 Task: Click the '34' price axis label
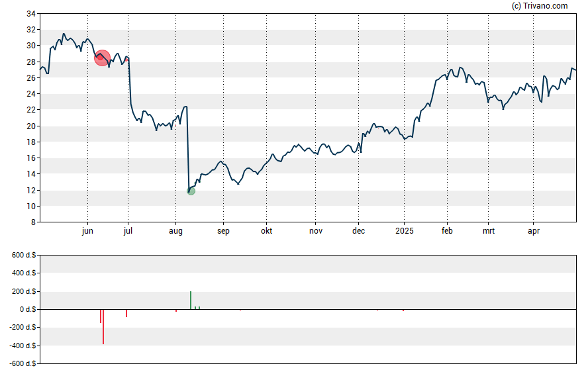coord(31,14)
